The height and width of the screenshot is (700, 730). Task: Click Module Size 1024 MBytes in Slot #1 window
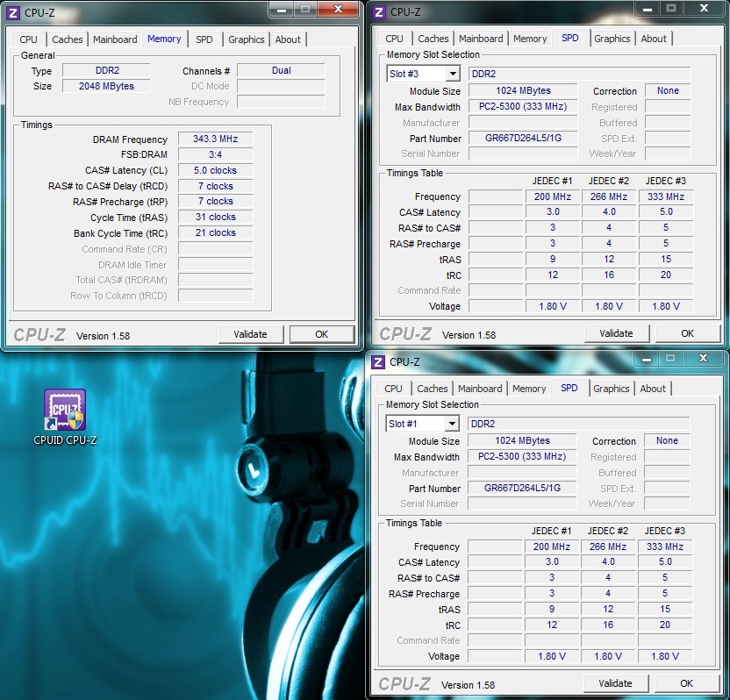pos(522,440)
